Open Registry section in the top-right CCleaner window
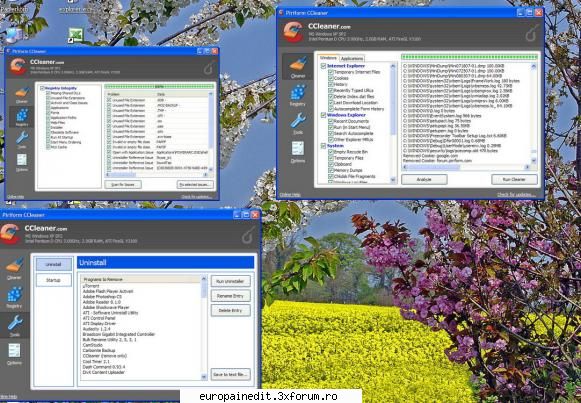This screenshot has height=403, width=581. (x=298, y=95)
